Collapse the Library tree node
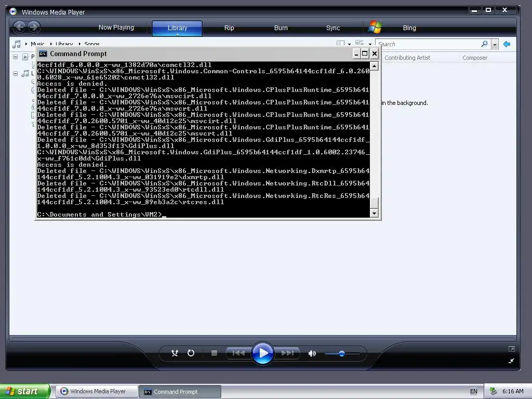Screen dimensions: 532x399 [x=15, y=73]
